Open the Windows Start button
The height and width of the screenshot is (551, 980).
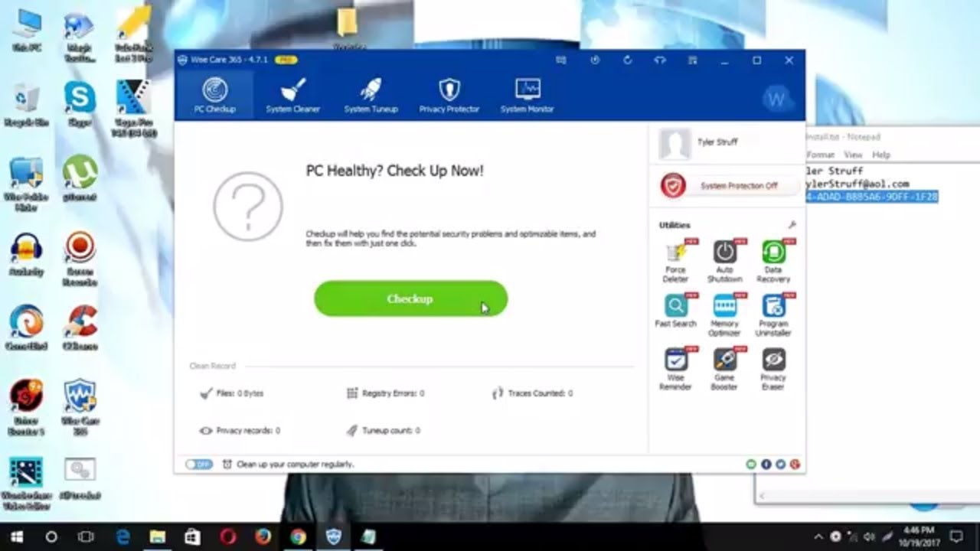17,536
